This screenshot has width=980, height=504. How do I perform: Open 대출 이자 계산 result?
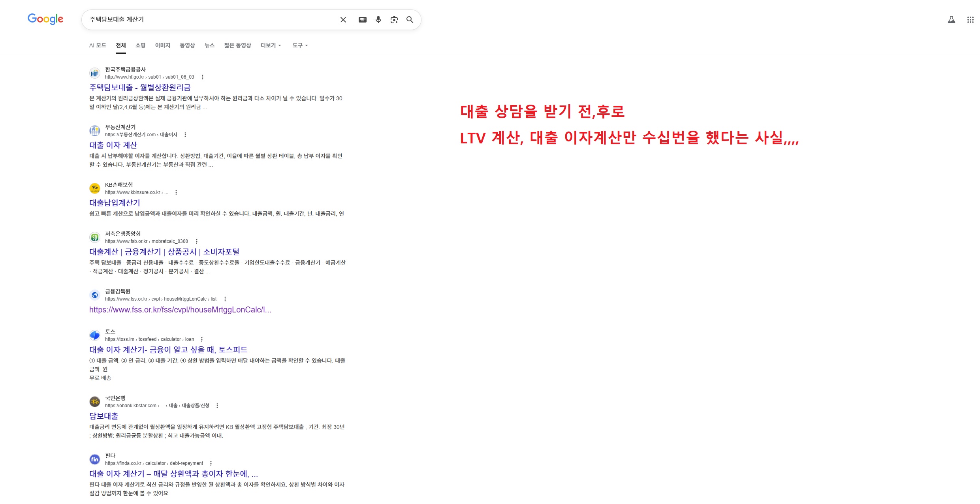(x=113, y=145)
